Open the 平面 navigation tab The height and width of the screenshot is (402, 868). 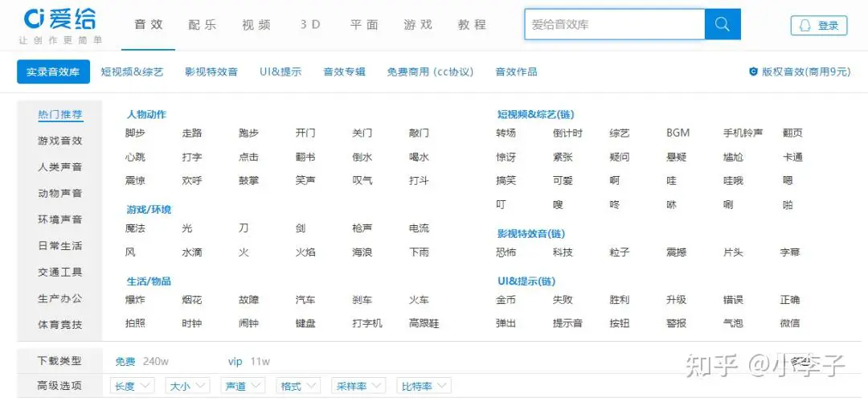pos(364,25)
